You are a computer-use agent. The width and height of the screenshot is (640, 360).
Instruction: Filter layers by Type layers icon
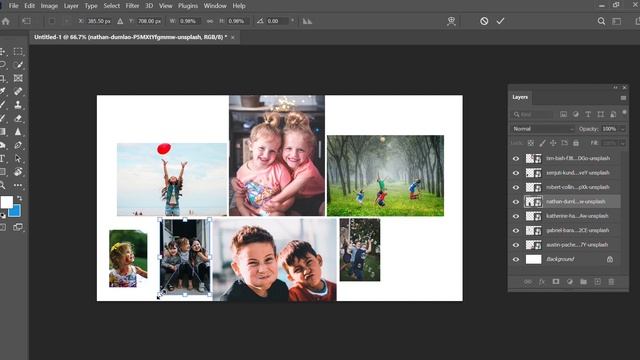588,115
